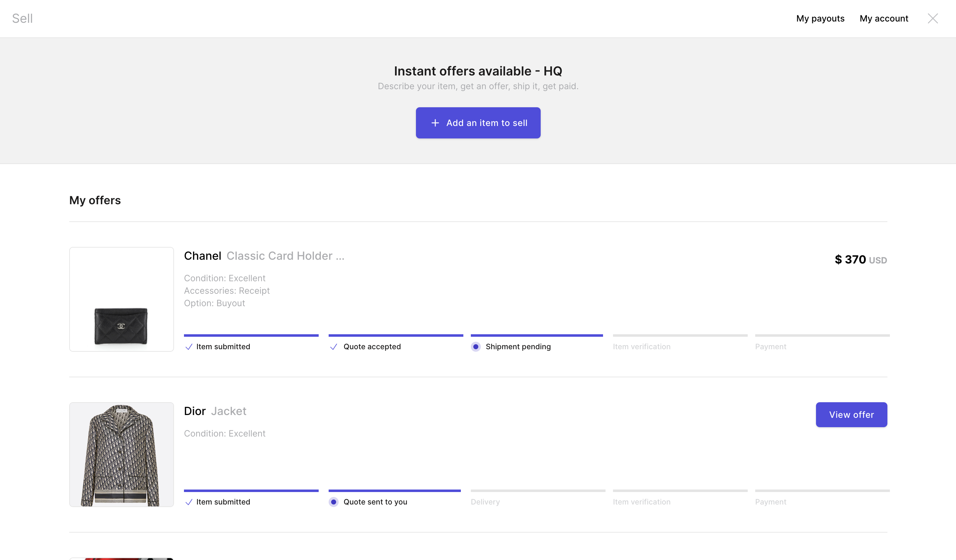Close the Sell page with X icon
The image size is (956, 560).
(933, 18)
